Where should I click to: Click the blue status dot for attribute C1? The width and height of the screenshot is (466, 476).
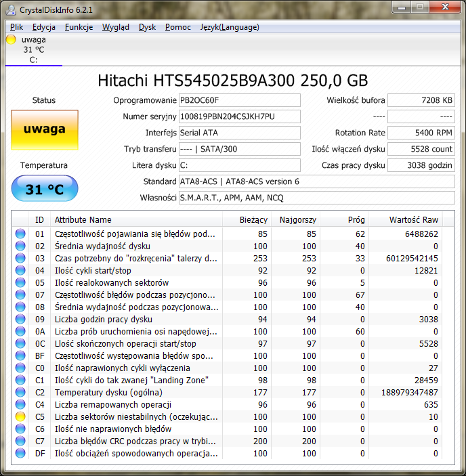pyautogui.click(x=20, y=380)
